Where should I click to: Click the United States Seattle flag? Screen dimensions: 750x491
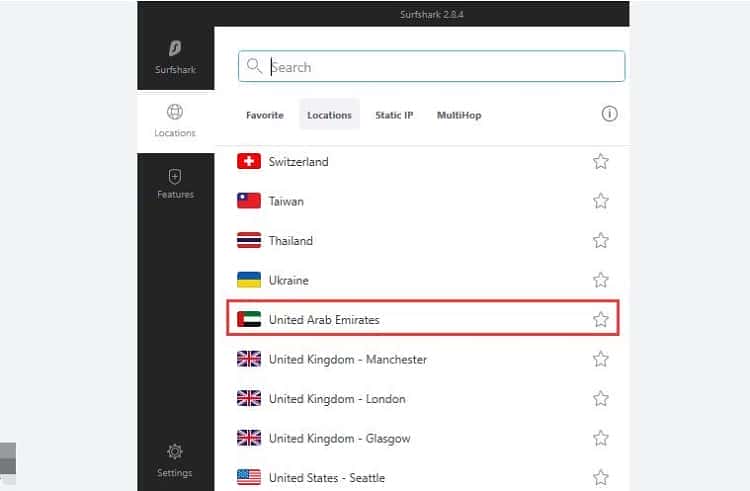(249, 477)
